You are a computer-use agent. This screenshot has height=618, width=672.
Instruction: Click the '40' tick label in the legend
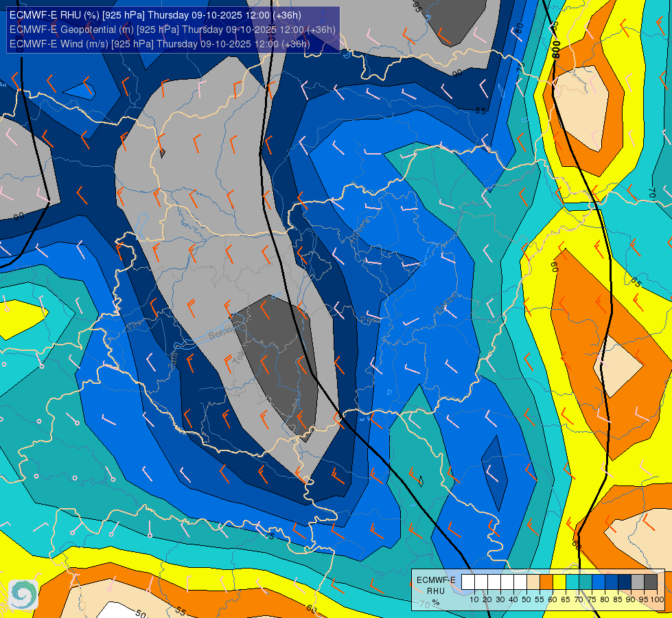tap(513, 600)
